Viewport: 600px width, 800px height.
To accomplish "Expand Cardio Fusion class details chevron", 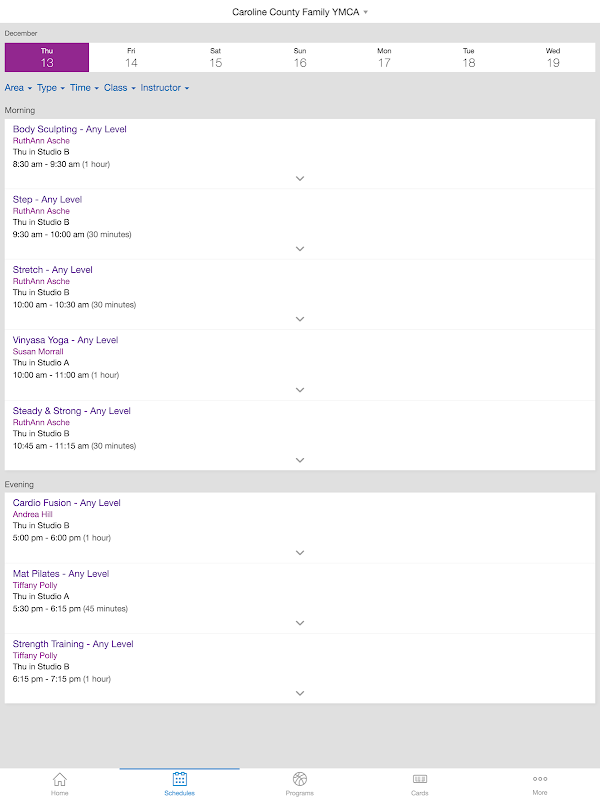I will click(x=300, y=553).
